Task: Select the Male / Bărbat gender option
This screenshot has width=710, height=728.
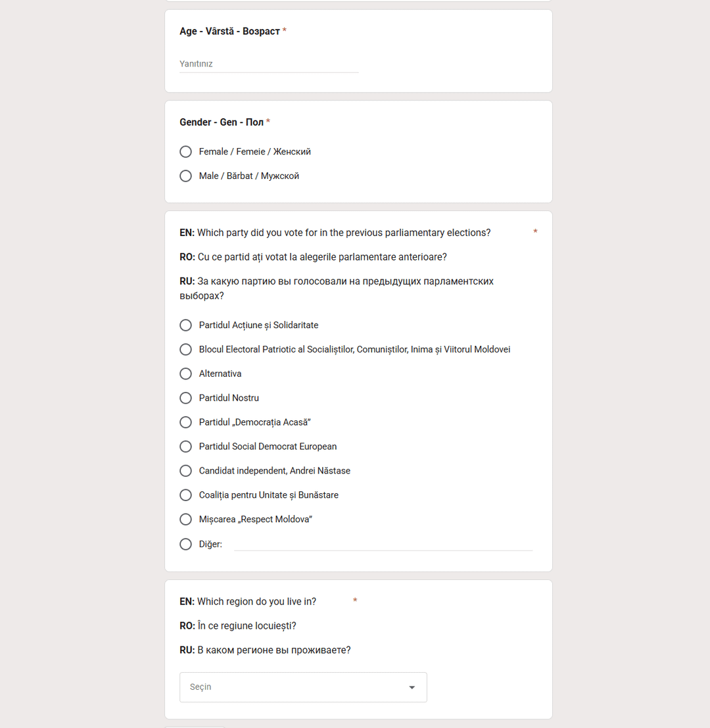Action: pyautogui.click(x=185, y=176)
